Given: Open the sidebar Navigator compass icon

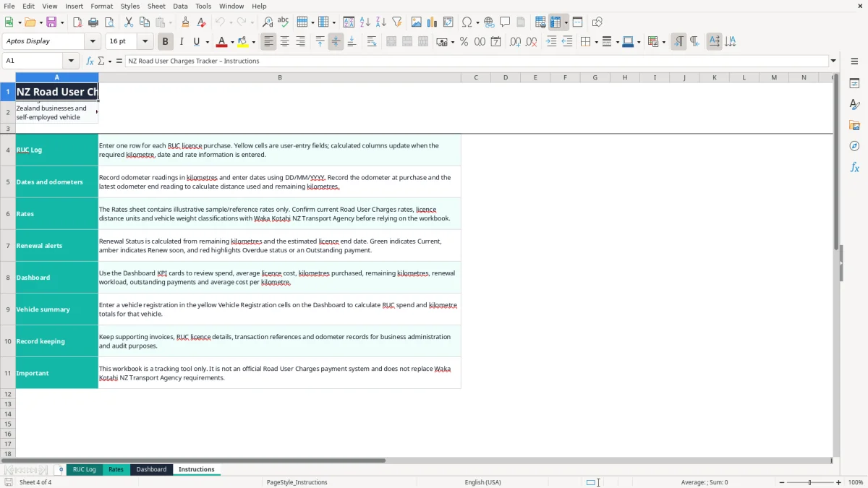Looking at the screenshot, I should point(854,146).
